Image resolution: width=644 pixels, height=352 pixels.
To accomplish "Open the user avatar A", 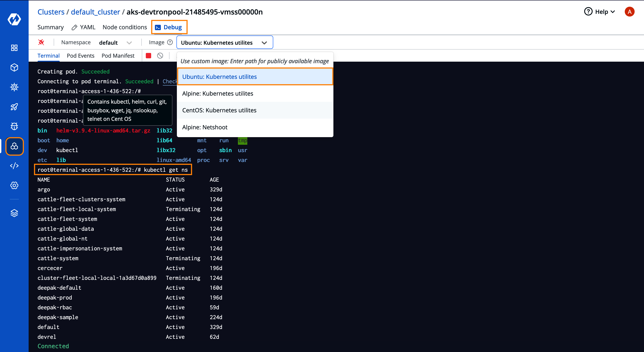I will [x=629, y=12].
